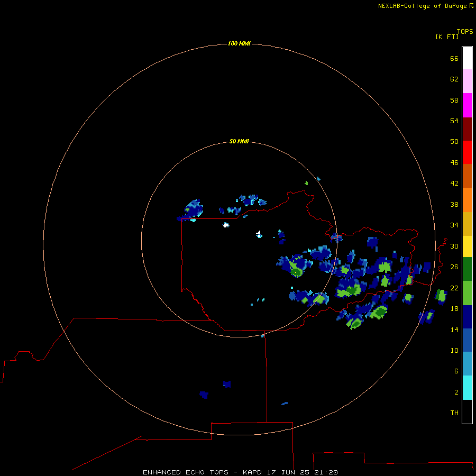Click the cyan 10 kft legend color
This screenshot has width=476, height=476.
tap(467, 388)
